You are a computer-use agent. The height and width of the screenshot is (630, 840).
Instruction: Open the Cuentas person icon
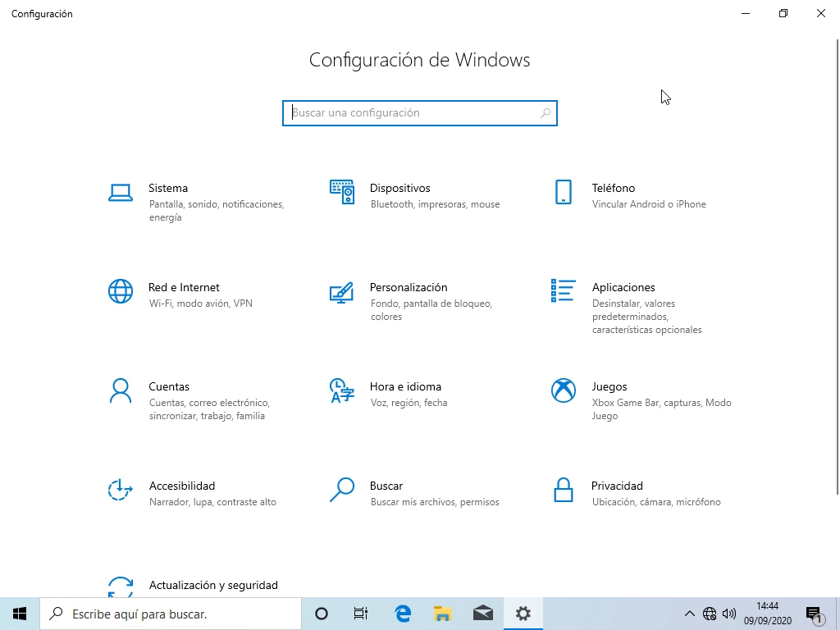tap(121, 390)
